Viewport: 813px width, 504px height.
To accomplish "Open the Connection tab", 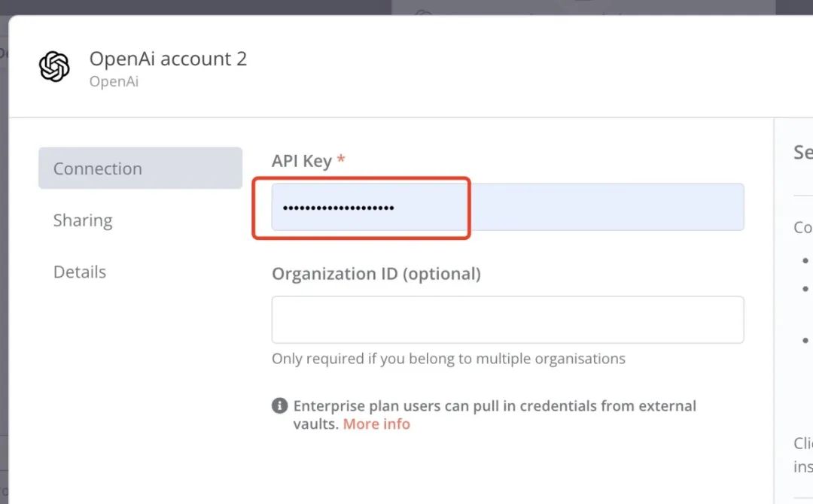I will click(x=140, y=169).
